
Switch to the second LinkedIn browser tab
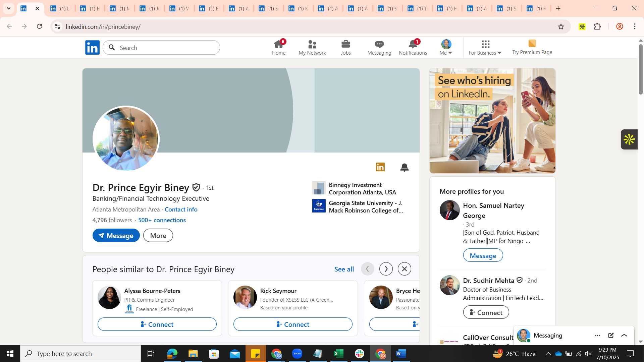tap(60, 8)
